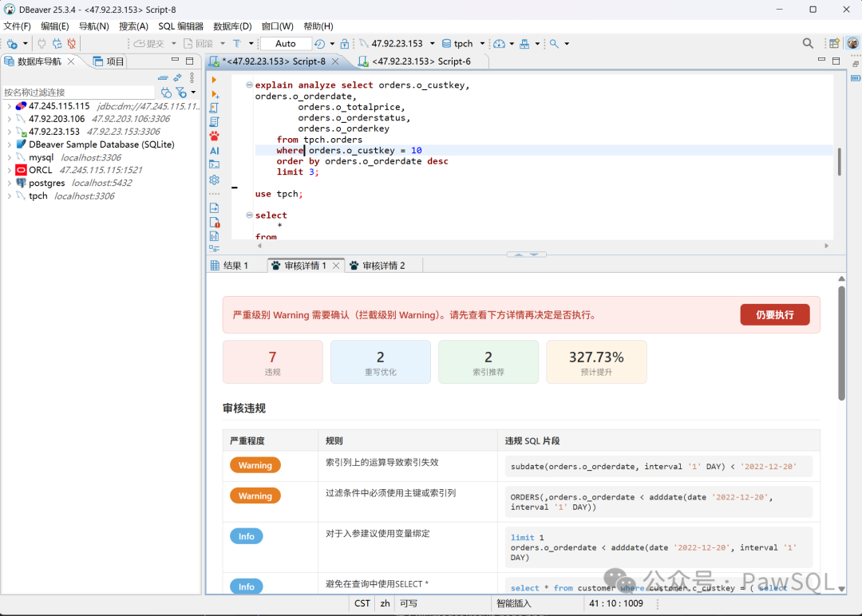Expand the DBeaver Sample Database node
This screenshot has width=862, height=616.
[x=9, y=144]
